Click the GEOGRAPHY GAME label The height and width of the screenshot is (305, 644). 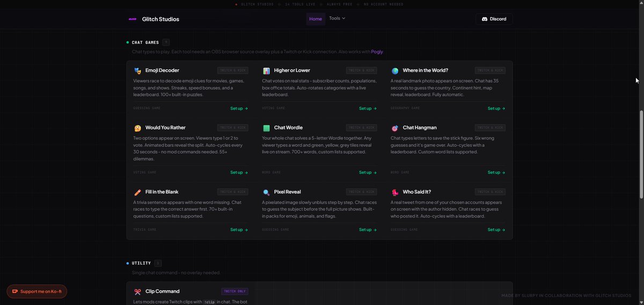coord(405,108)
